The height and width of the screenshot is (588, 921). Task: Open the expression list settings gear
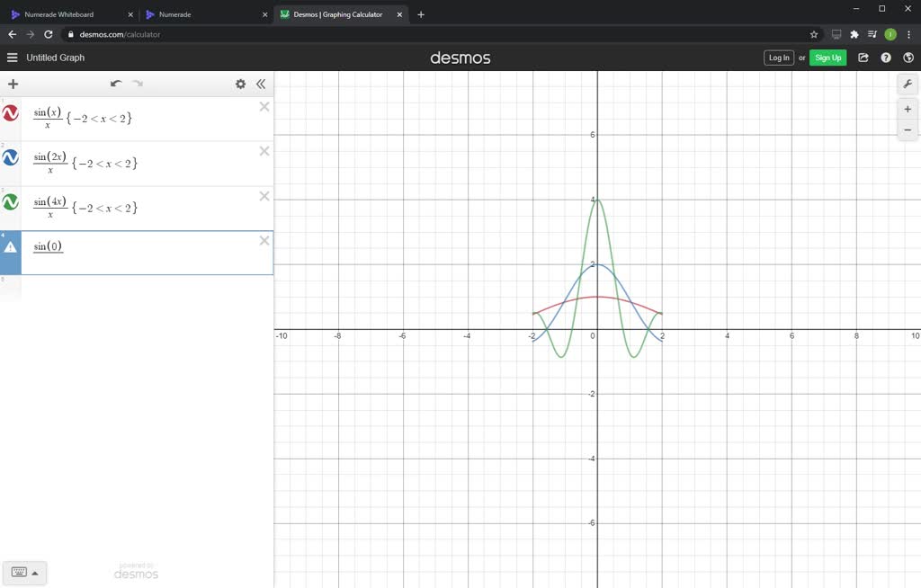240,84
